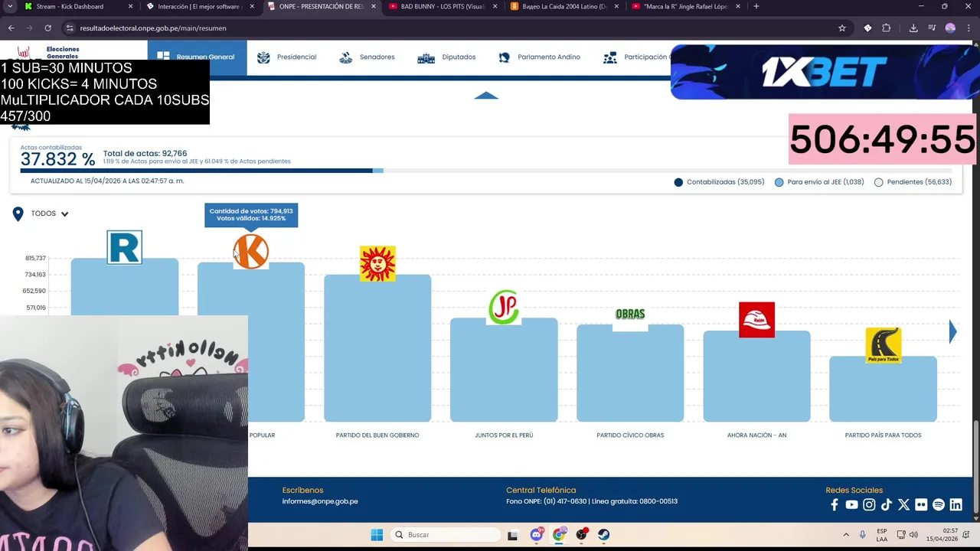Click the browser address bar URL
980x551 pixels.
pyautogui.click(x=153, y=28)
